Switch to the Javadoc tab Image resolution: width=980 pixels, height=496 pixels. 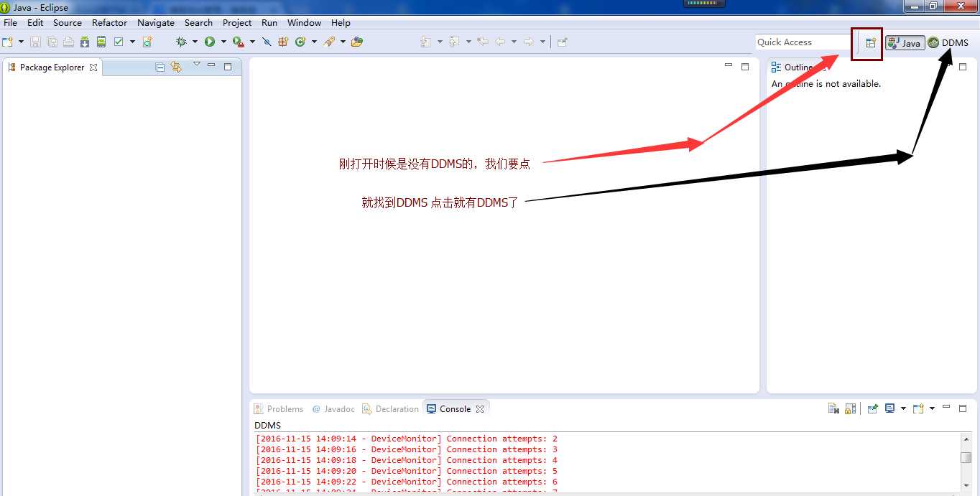pyautogui.click(x=333, y=409)
